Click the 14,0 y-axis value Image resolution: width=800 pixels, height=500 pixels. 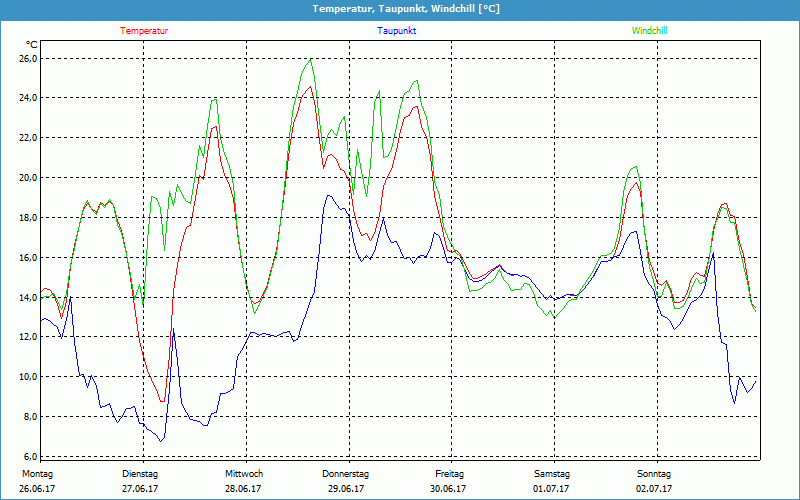28,297
